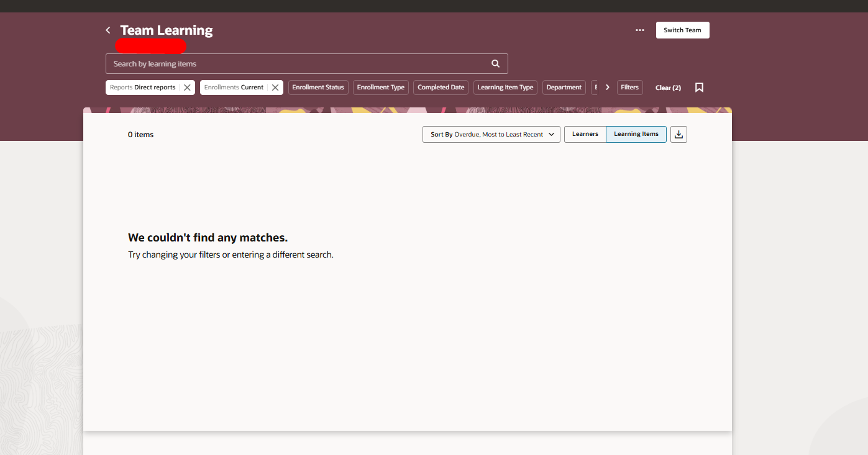This screenshot has height=455, width=868.
Task: Click the "We couldn't find any matches." message
Action: 208,238
